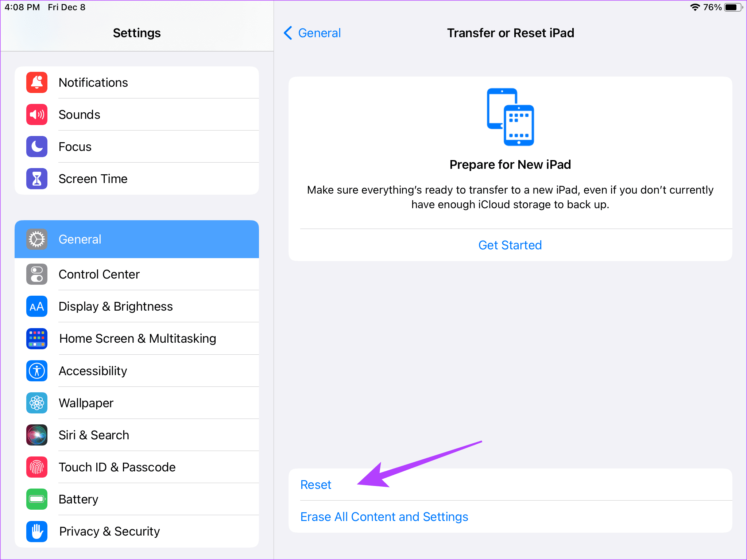Tap the Prepare for New iPad illustration
747x560 pixels.
(x=510, y=117)
